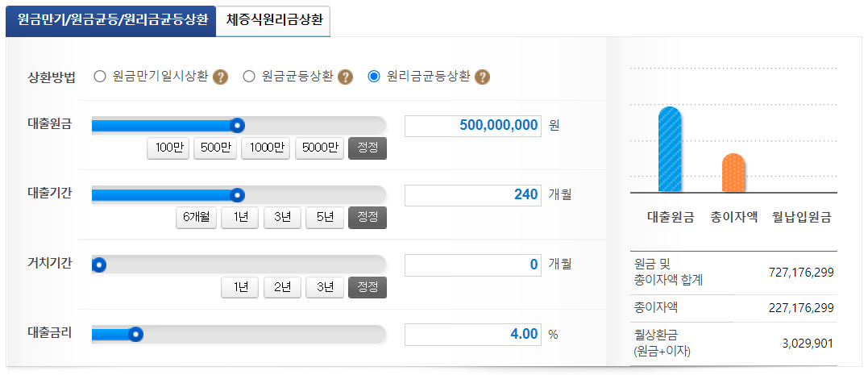
Task: Click the 대출원금 slider handle
Action: coord(238,126)
